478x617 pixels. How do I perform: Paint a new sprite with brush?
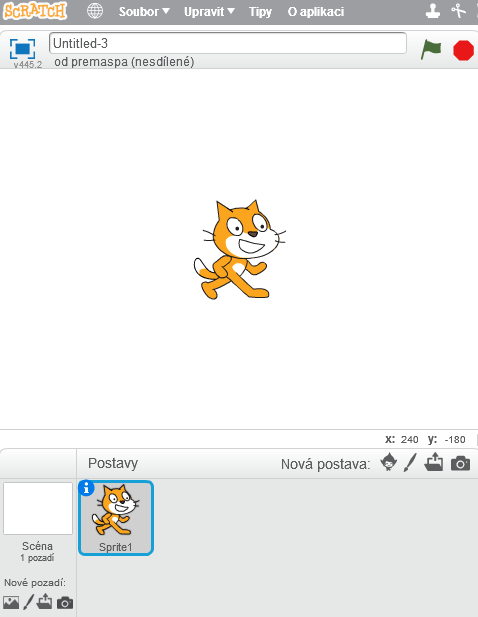(410, 463)
